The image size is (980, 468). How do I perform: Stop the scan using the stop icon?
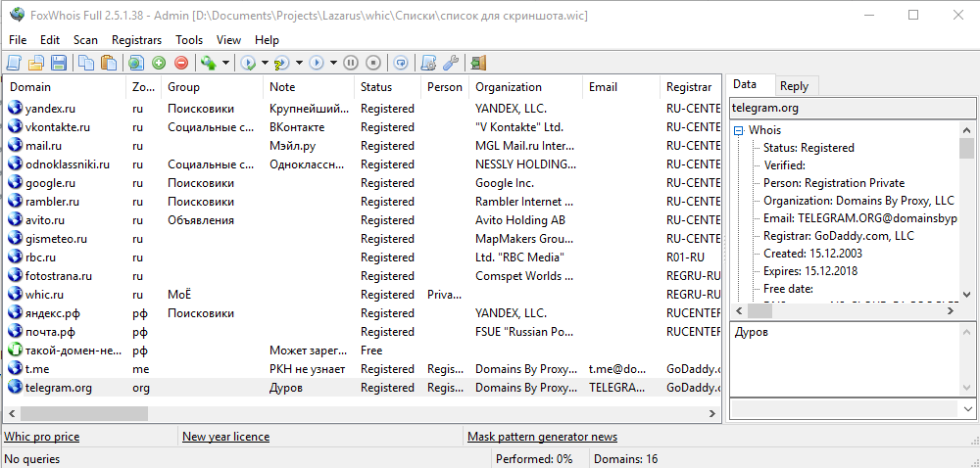point(373,63)
